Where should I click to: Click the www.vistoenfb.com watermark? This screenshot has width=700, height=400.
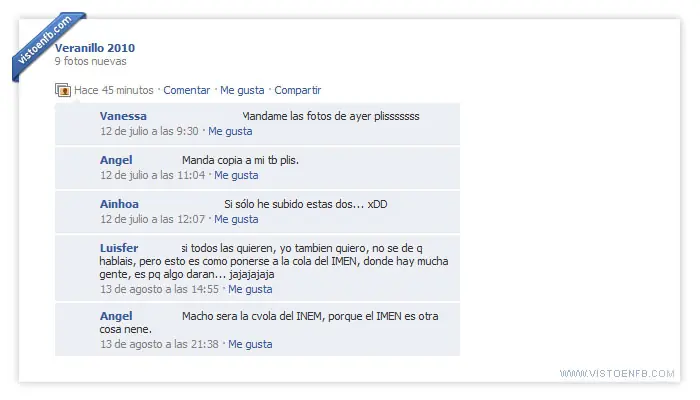617,373
